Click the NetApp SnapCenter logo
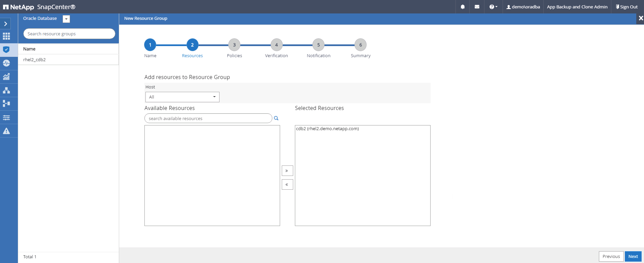The width and height of the screenshot is (644, 263). tap(39, 7)
